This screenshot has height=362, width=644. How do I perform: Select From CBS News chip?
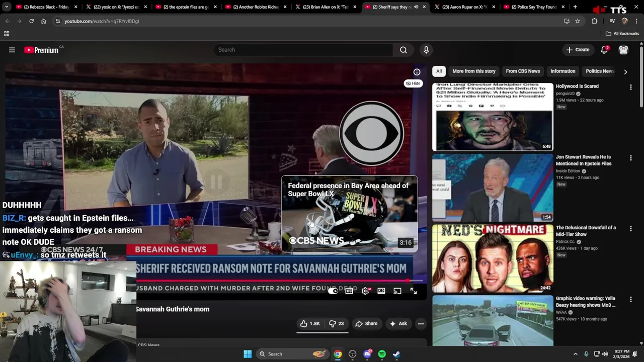click(523, 71)
